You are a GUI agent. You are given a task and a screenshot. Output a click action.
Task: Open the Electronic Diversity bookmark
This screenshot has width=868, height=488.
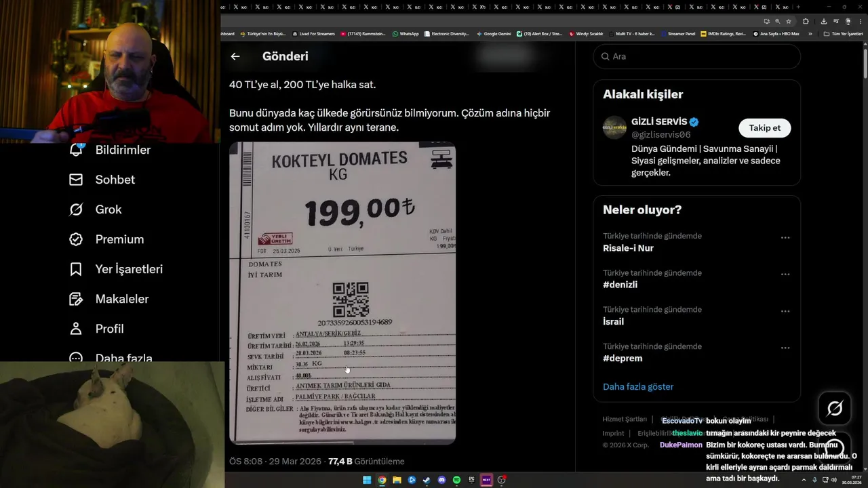tap(447, 34)
